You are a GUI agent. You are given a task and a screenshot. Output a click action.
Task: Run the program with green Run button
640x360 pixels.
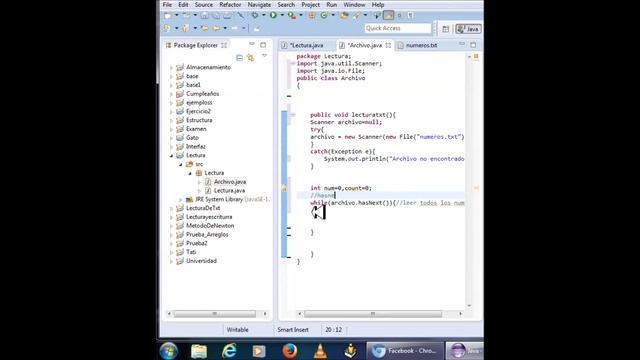pyautogui.click(x=273, y=16)
